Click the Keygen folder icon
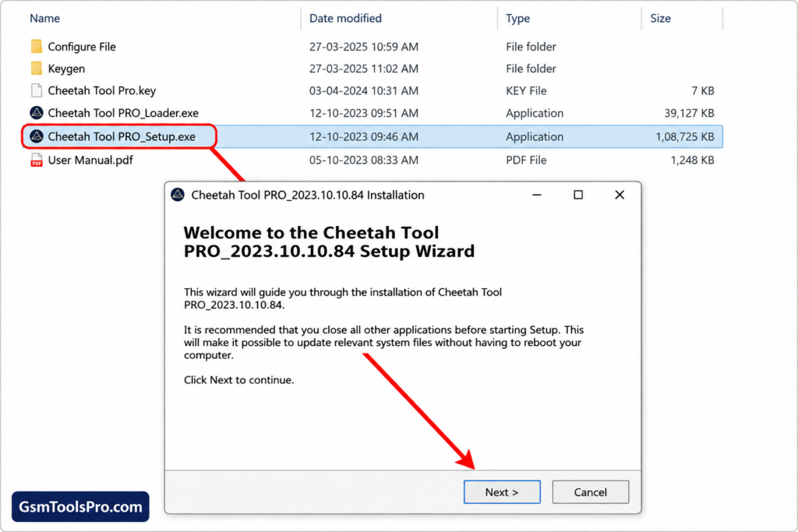798x532 pixels. click(36, 68)
